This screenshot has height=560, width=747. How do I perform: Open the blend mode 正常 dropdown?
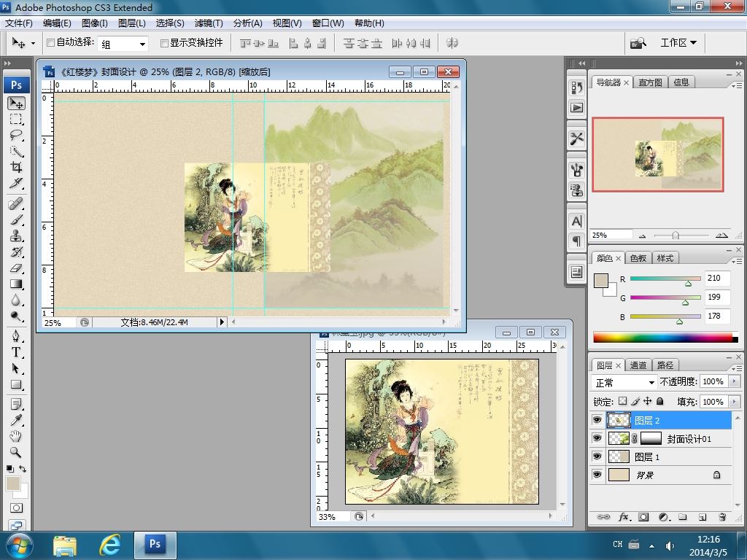pos(624,382)
